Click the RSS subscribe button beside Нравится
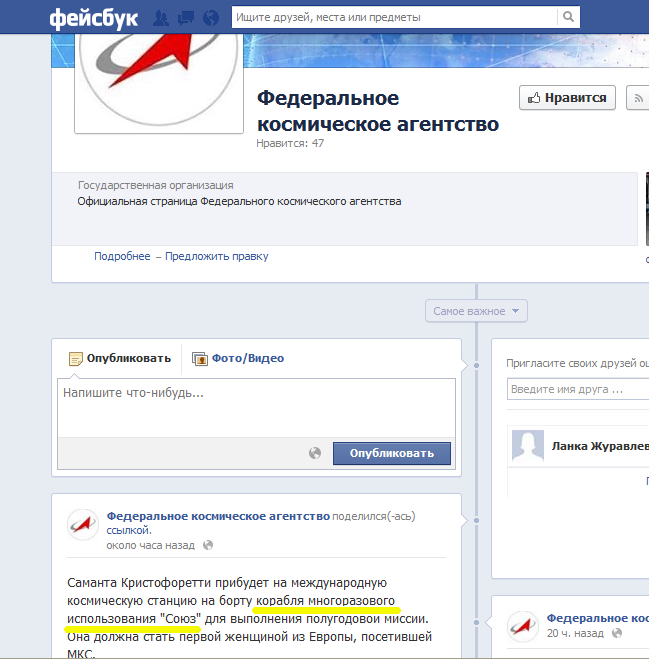The width and height of the screenshot is (649, 659). [638, 98]
